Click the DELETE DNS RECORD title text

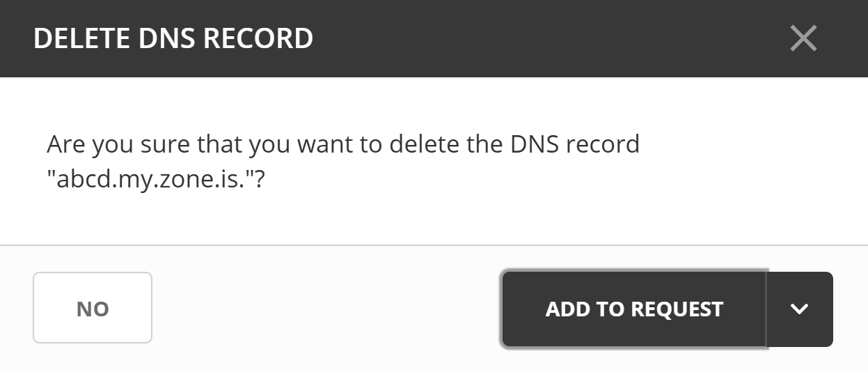coord(173,38)
